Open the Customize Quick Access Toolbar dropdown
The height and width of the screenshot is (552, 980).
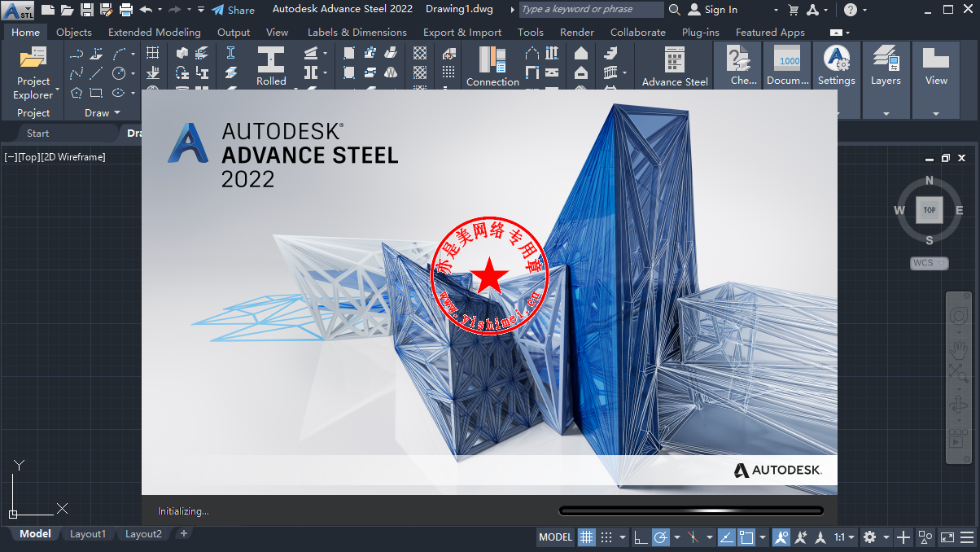pyautogui.click(x=201, y=10)
